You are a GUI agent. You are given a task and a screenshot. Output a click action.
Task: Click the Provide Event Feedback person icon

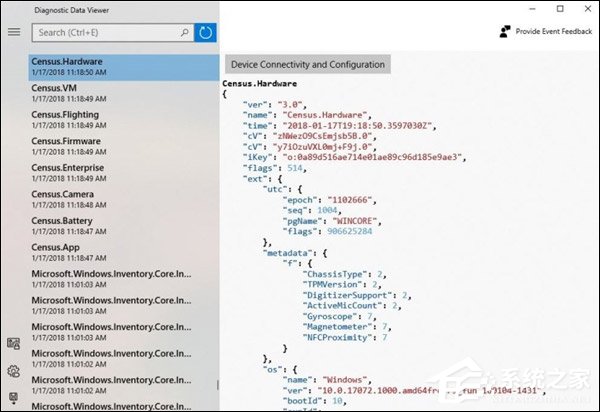click(x=505, y=32)
